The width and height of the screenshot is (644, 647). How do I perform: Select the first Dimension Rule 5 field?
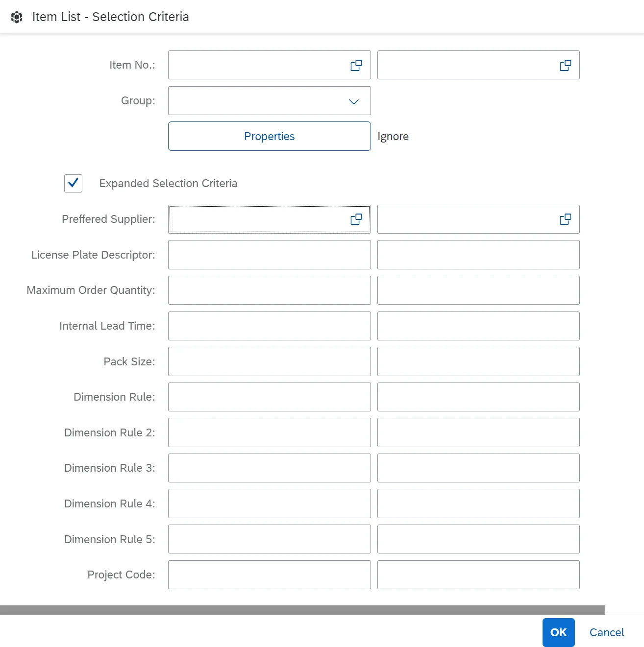click(x=269, y=539)
